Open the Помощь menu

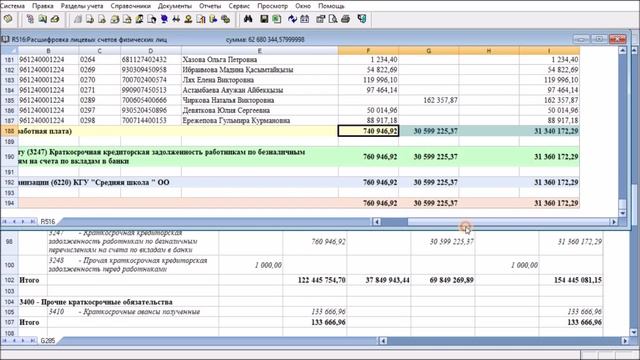point(331,6)
